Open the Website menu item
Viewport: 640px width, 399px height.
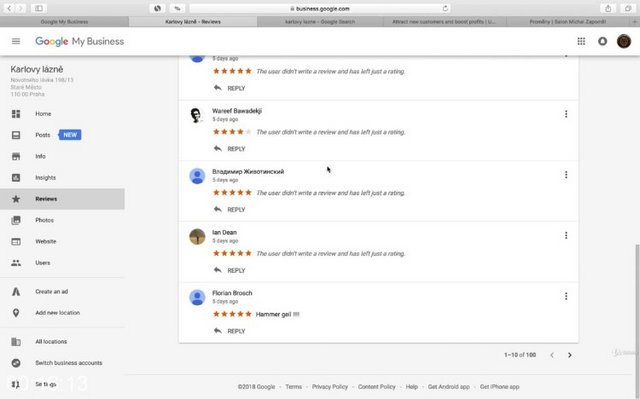point(46,242)
